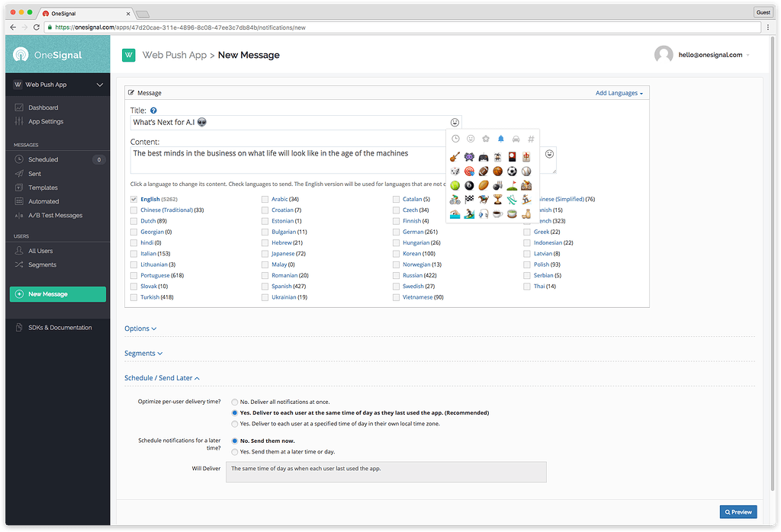The height and width of the screenshot is (532, 781).
Task: Open the Sent messages section in sidebar
Action: [x=37, y=173]
